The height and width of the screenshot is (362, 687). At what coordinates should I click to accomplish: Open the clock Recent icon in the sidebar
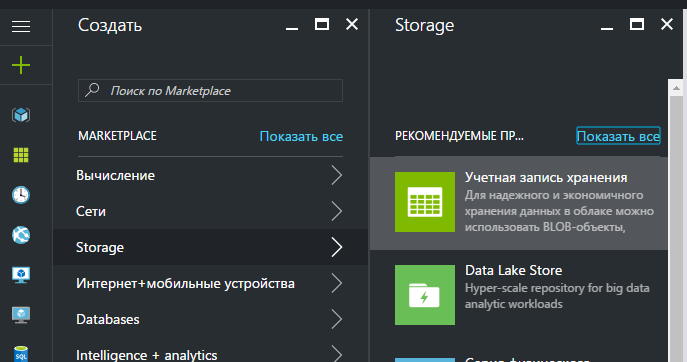(21, 195)
